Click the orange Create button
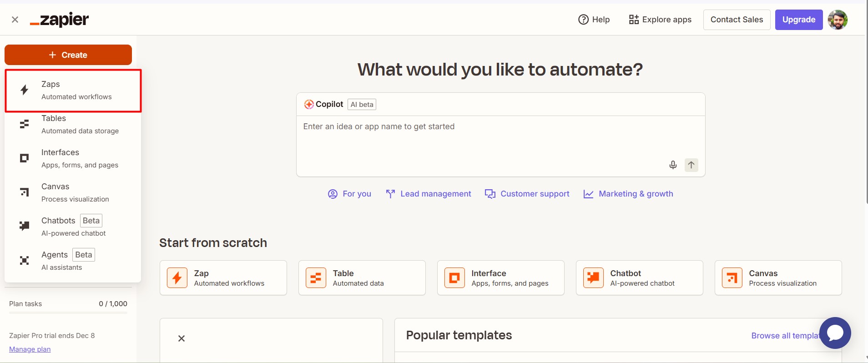This screenshot has height=363, width=868. point(68,55)
